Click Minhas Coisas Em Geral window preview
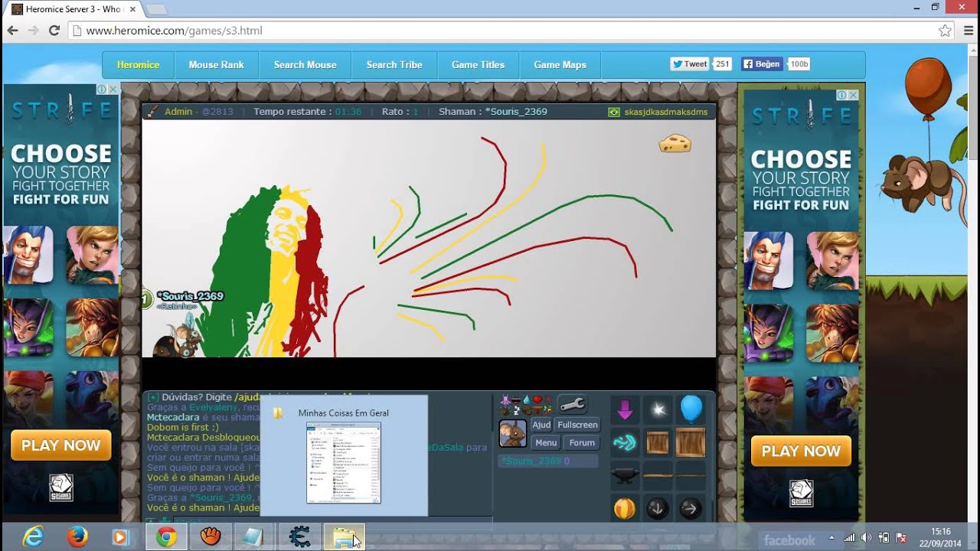 click(x=344, y=455)
